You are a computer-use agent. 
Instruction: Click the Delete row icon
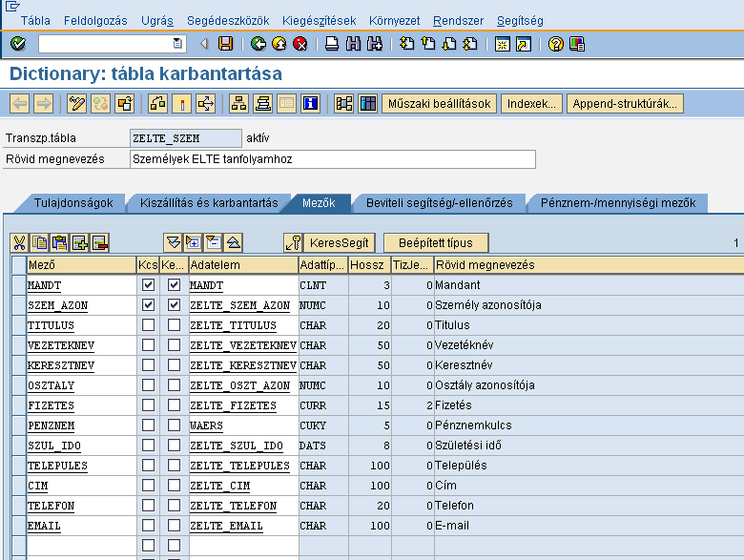tap(99, 243)
